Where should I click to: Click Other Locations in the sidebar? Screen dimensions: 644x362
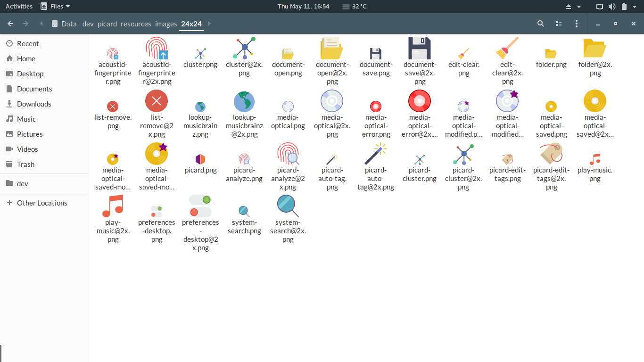click(42, 203)
